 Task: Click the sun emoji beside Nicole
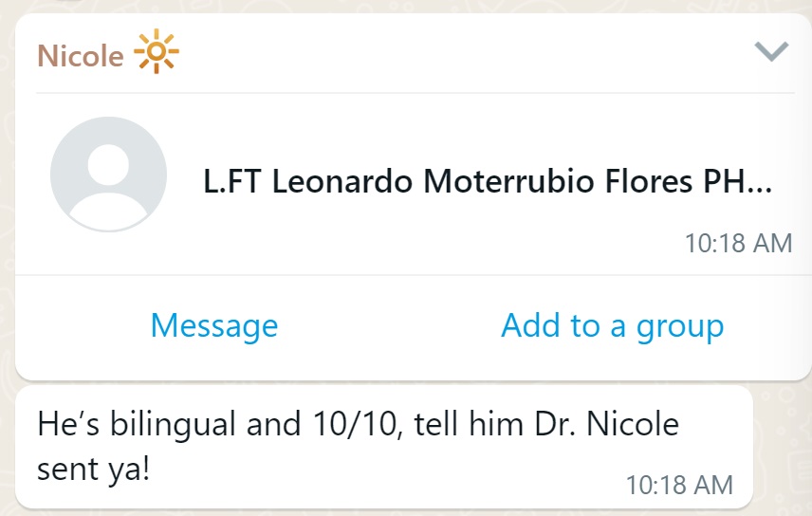pos(156,51)
